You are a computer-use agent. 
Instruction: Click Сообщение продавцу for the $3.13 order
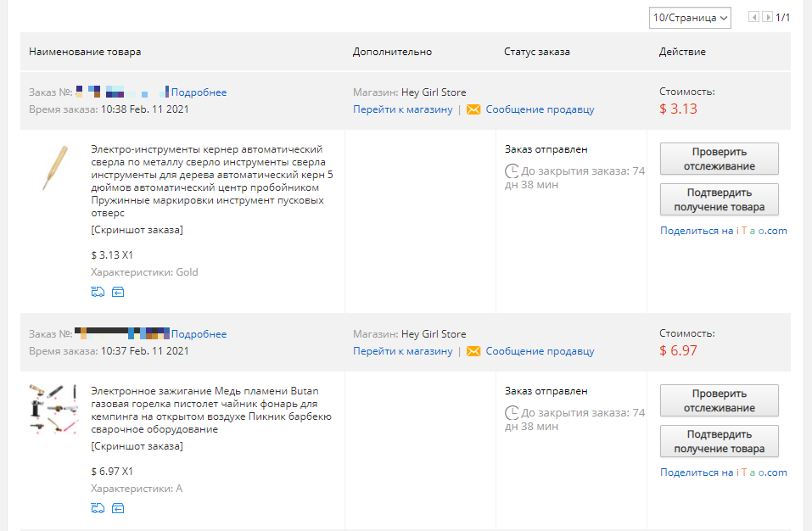[540, 109]
